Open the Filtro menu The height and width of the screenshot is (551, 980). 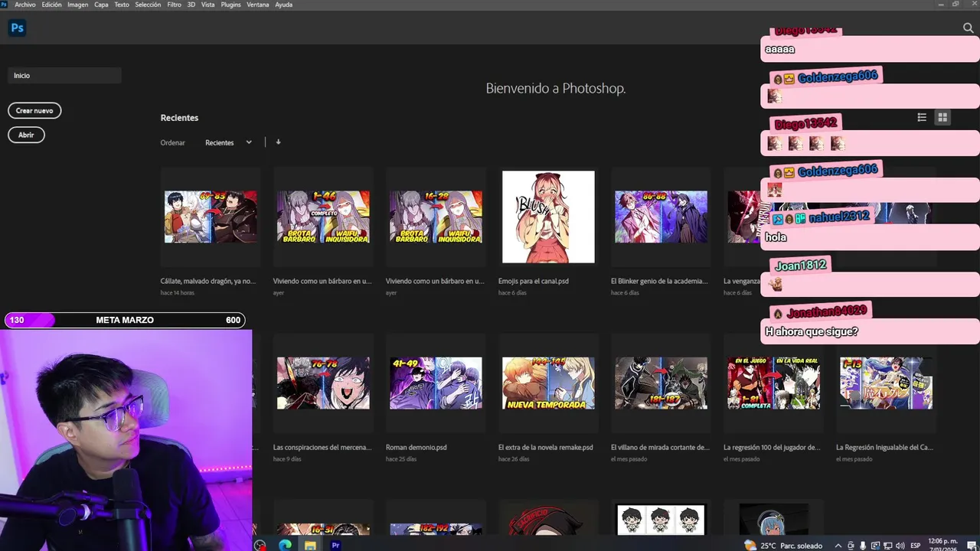point(174,5)
